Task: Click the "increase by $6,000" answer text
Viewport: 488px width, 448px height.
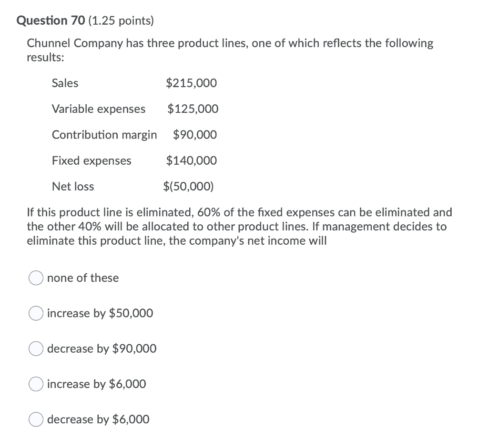Action: tap(97, 384)
